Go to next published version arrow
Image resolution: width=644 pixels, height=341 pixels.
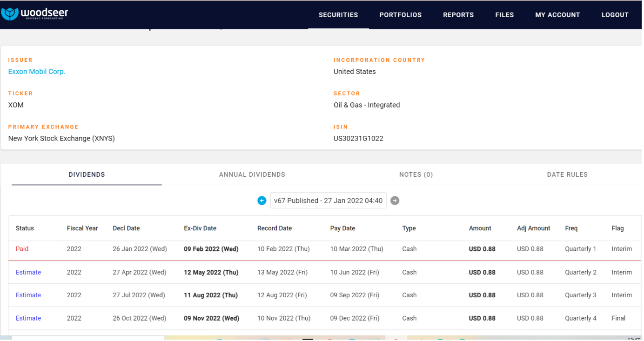pos(395,201)
